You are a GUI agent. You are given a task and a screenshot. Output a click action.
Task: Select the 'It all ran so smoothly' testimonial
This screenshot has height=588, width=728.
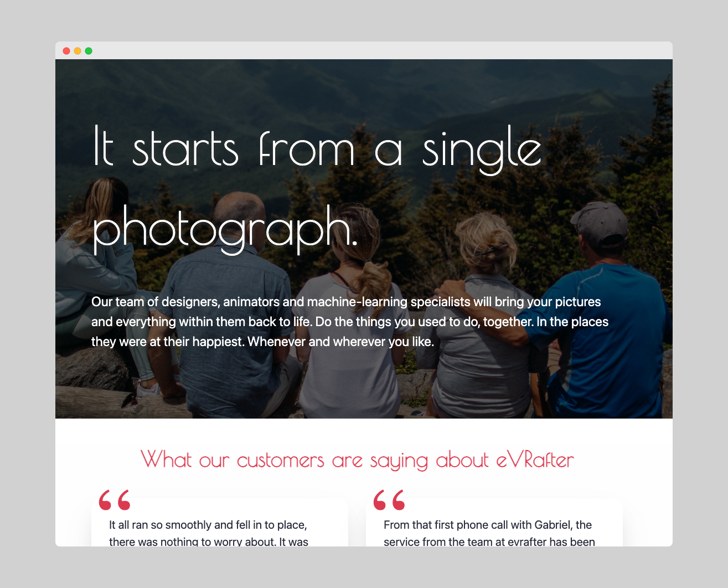pyautogui.click(x=220, y=523)
